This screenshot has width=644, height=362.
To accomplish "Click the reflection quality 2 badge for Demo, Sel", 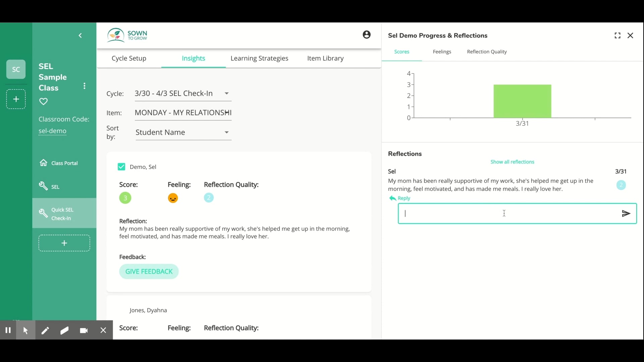I will point(209,198).
